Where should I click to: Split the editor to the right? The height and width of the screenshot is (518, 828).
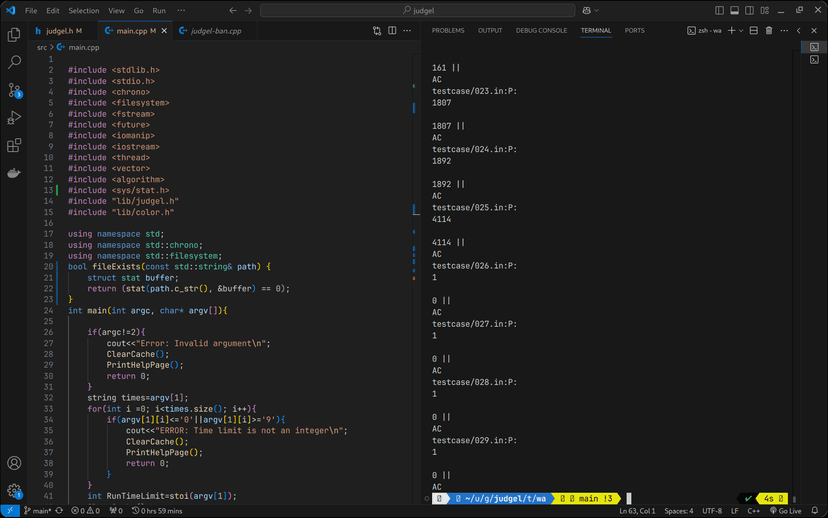391,31
